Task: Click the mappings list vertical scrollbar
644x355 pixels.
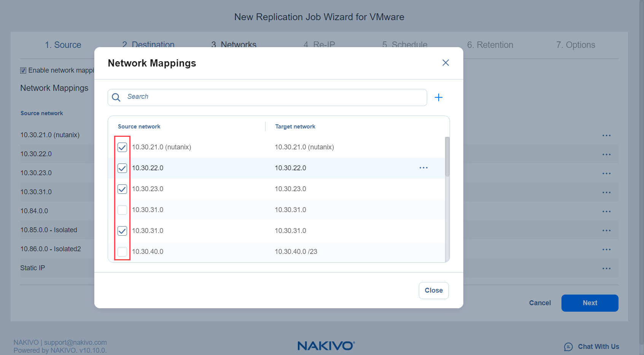Action: tap(447, 157)
